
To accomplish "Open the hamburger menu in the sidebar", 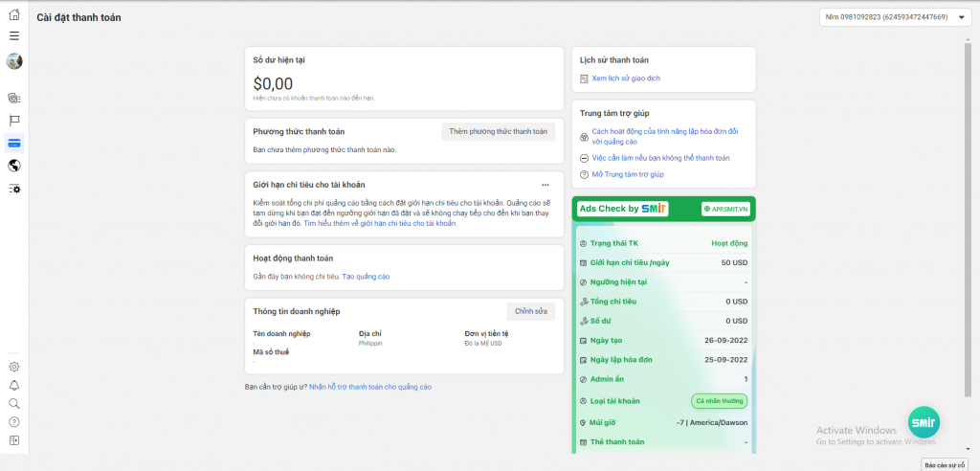I will tap(14, 35).
